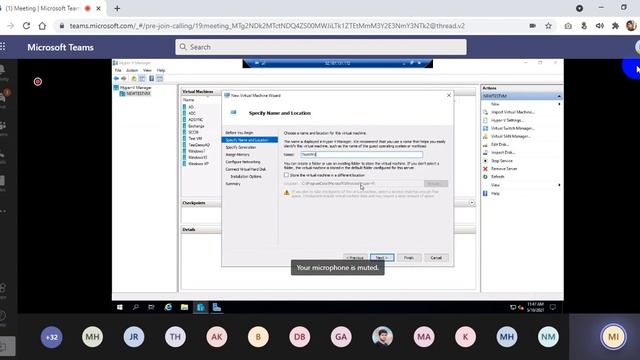
Task: Click Help action in Actions pane
Action: [495, 193]
